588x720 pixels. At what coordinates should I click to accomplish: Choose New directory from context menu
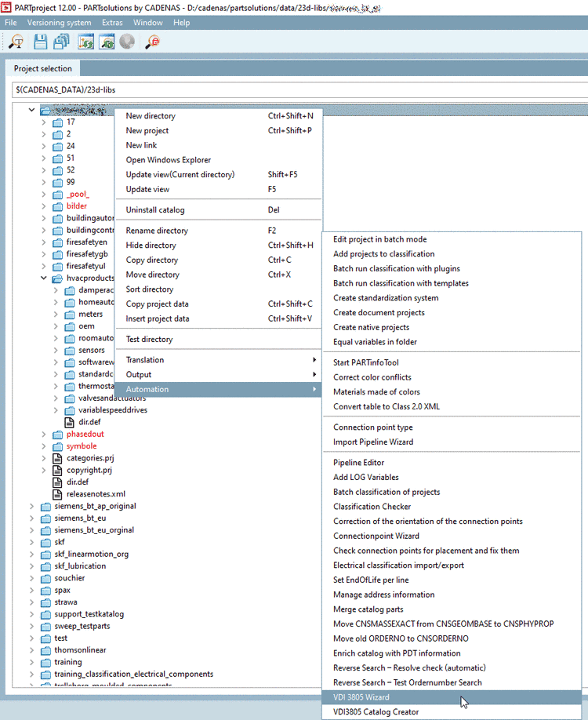click(219, 116)
